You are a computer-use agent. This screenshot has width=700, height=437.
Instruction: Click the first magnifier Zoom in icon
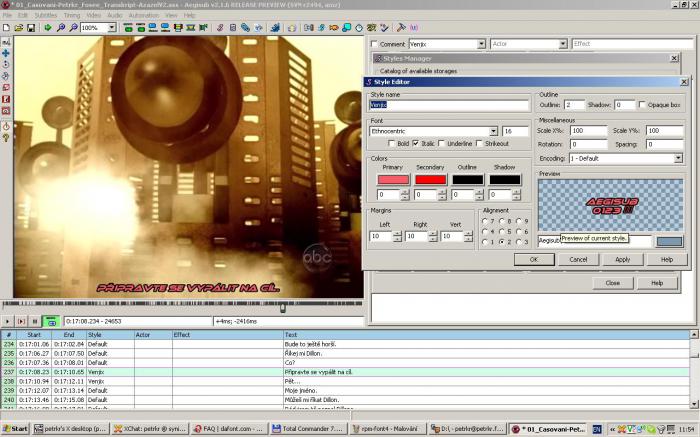point(61,28)
